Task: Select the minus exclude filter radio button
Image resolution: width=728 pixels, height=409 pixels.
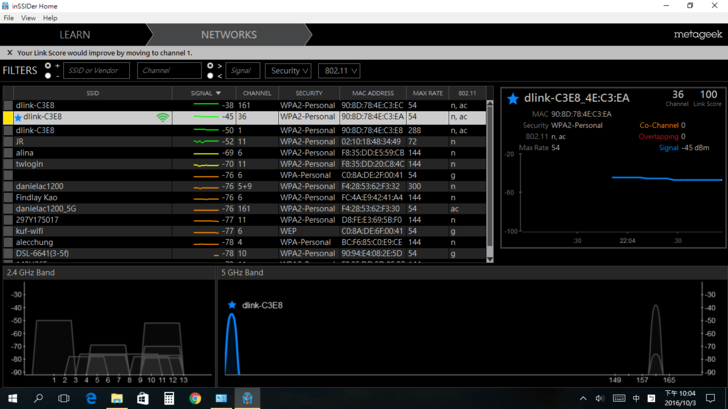Action: 48,75
